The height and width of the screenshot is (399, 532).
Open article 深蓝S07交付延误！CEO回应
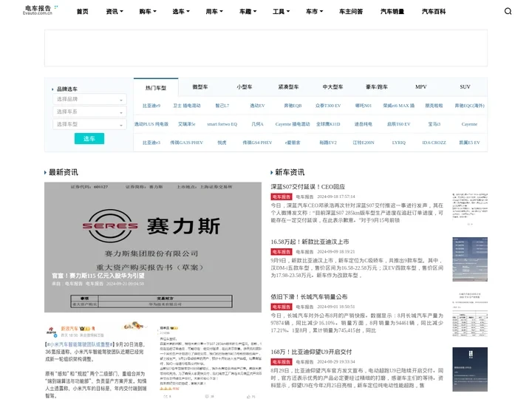click(307, 187)
